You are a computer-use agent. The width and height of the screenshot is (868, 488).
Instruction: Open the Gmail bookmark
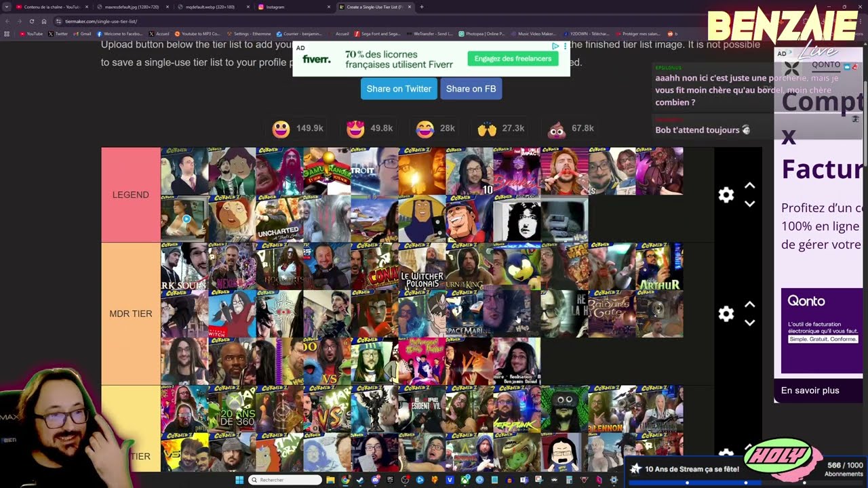tap(82, 34)
